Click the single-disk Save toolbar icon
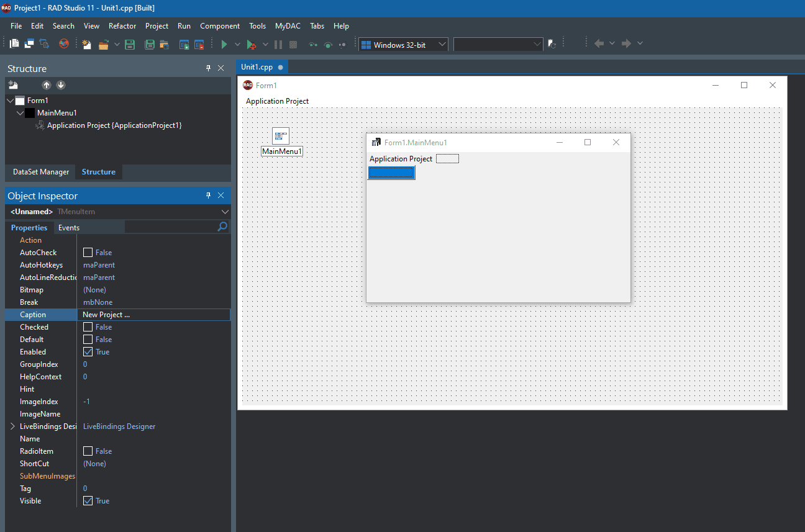Screen dimensions: 805x532 pos(130,44)
